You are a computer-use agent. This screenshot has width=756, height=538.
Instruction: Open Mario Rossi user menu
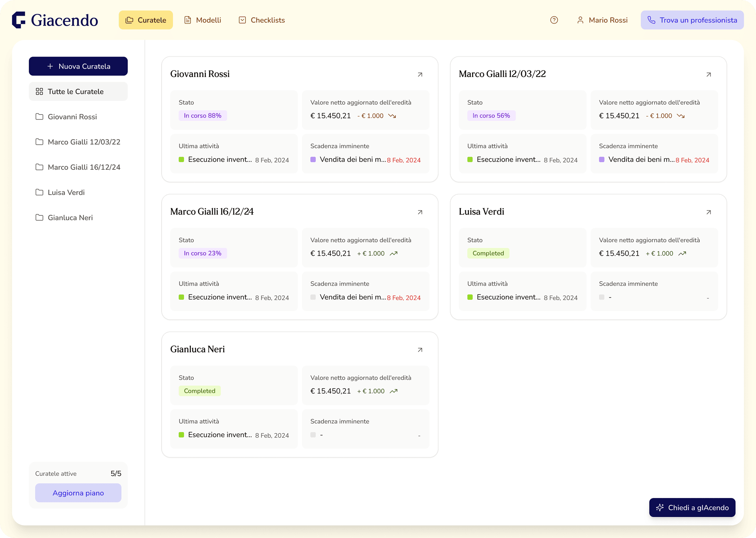point(602,20)
